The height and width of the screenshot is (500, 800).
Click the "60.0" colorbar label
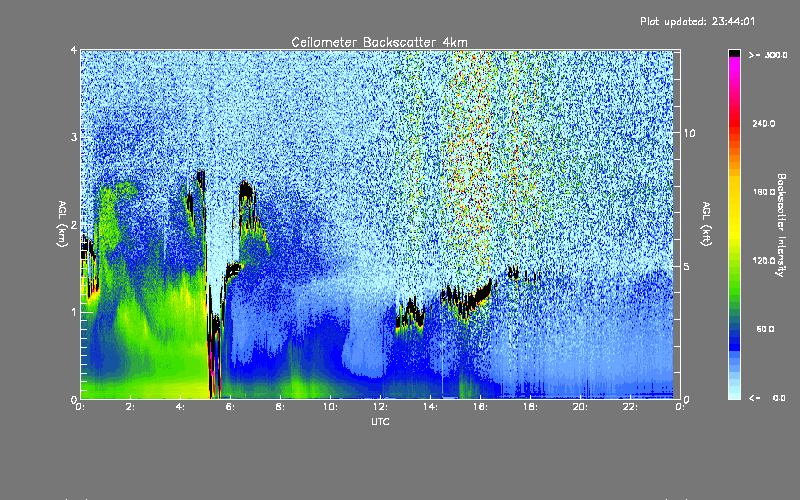coord(765,329)
